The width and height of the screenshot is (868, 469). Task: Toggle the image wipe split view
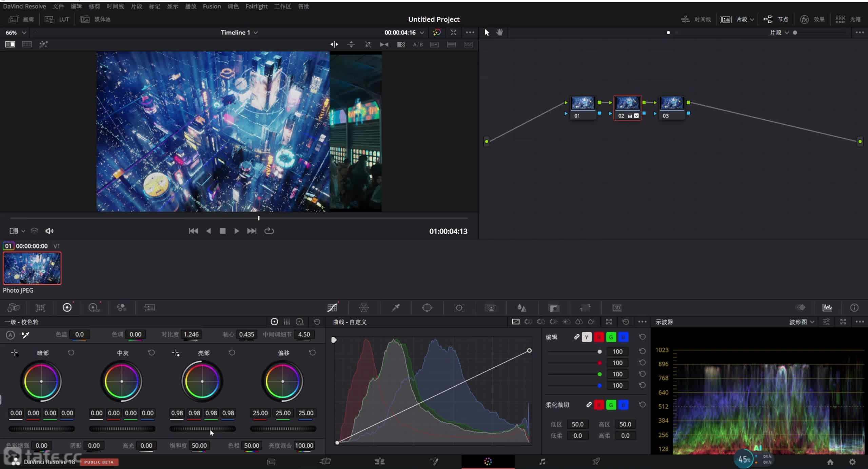pos(10,44)
